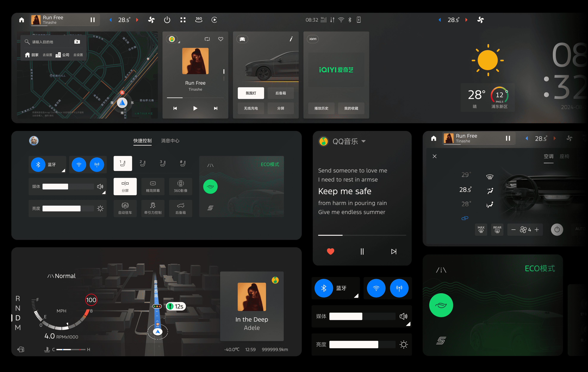Raise left temperature using red arrow
Viewport: 588px width, 372px height.
coord(137,20)
